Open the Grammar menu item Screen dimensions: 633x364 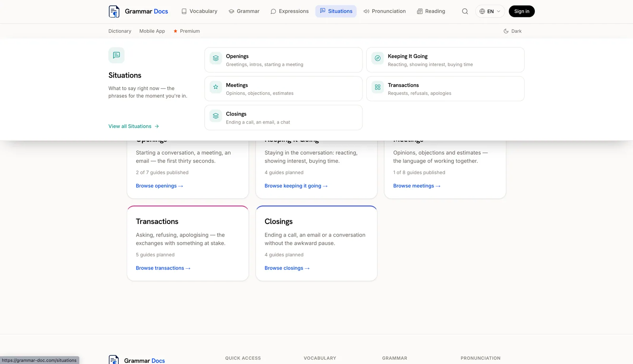(244, 11)
